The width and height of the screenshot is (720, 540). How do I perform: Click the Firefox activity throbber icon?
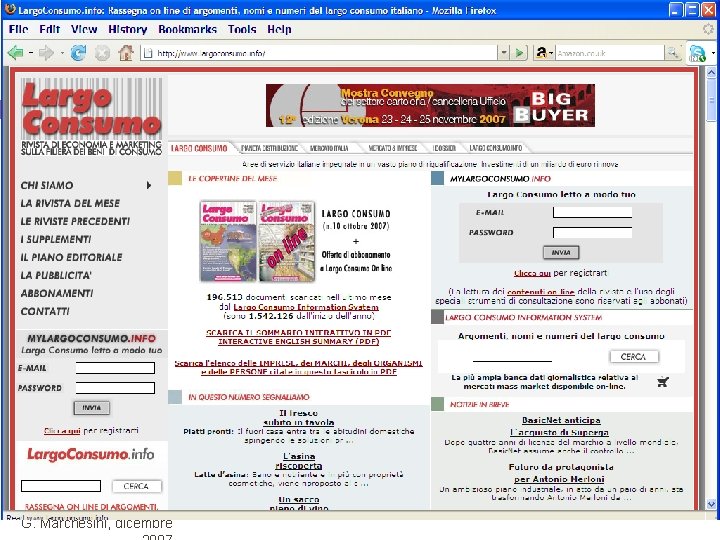(x=708, y=29)
